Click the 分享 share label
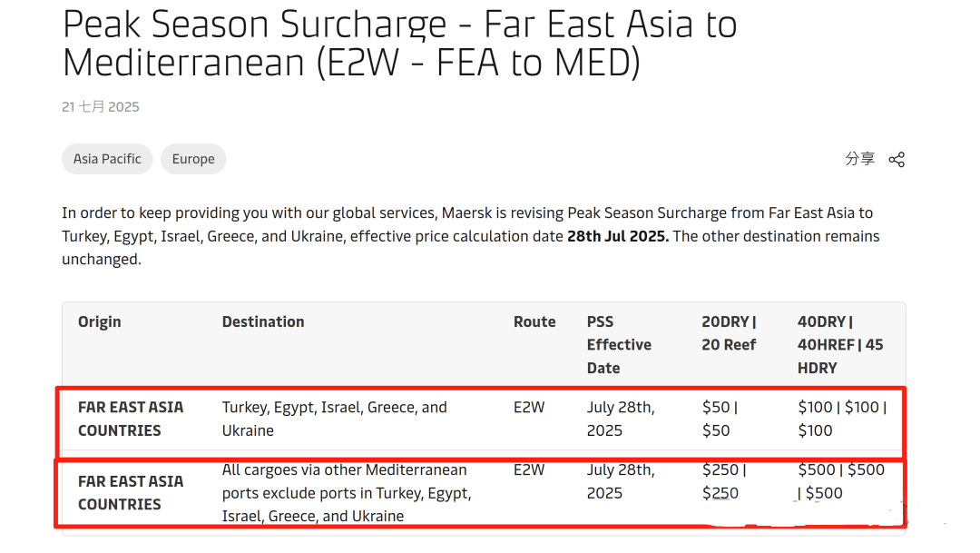Image resolution: width=980 pixels, height=553 pixels. 859,159
